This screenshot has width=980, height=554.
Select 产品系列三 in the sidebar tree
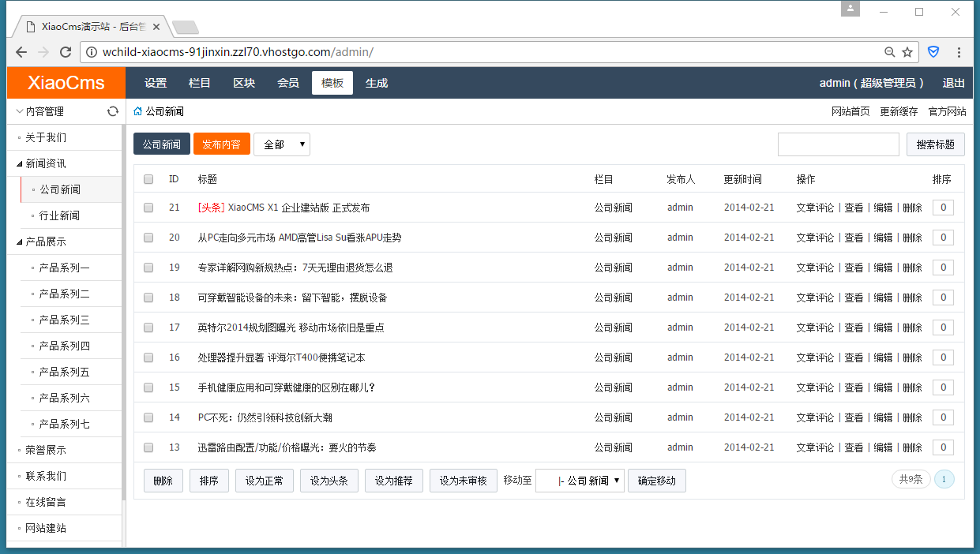tap(64, 320)
